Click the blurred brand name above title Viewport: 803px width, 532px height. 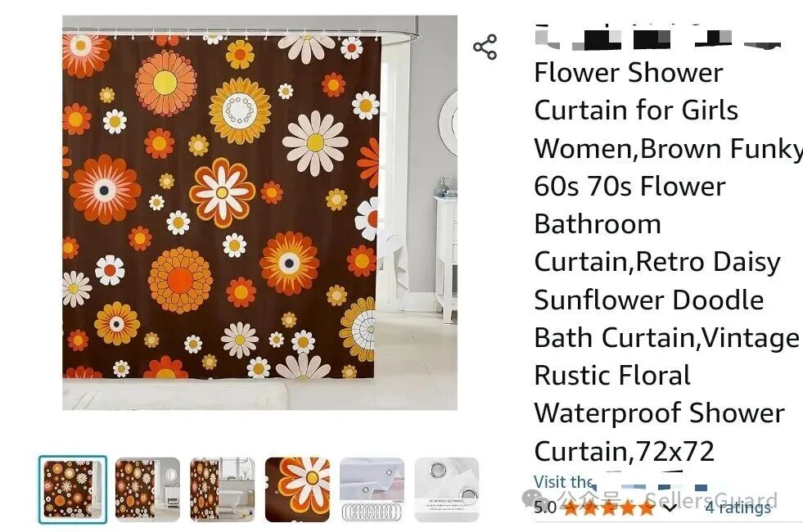coord(658,38)
